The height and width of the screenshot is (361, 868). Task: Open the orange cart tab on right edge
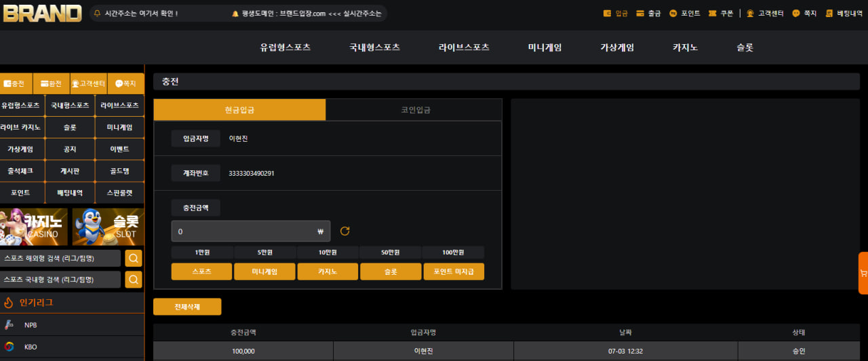863,273
